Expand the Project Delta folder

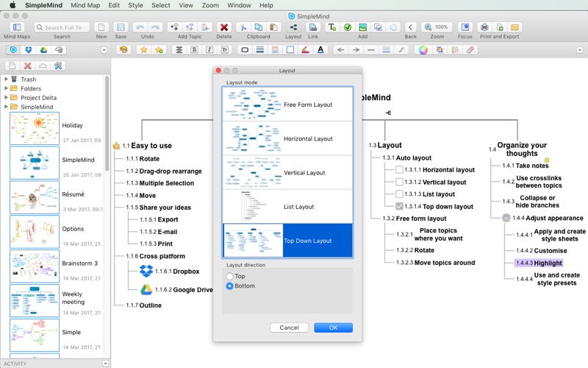click(x=7, y=98)
